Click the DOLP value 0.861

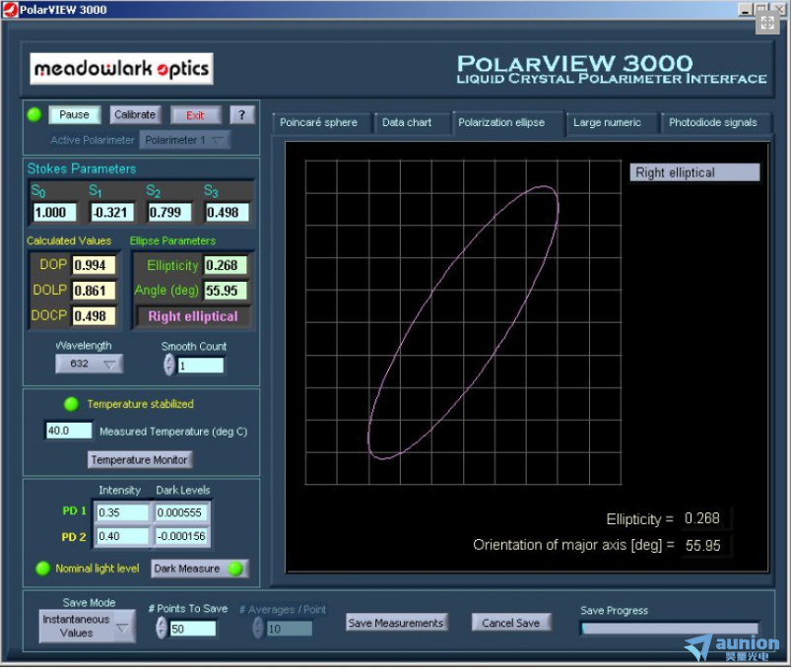(x=95, y=292)
